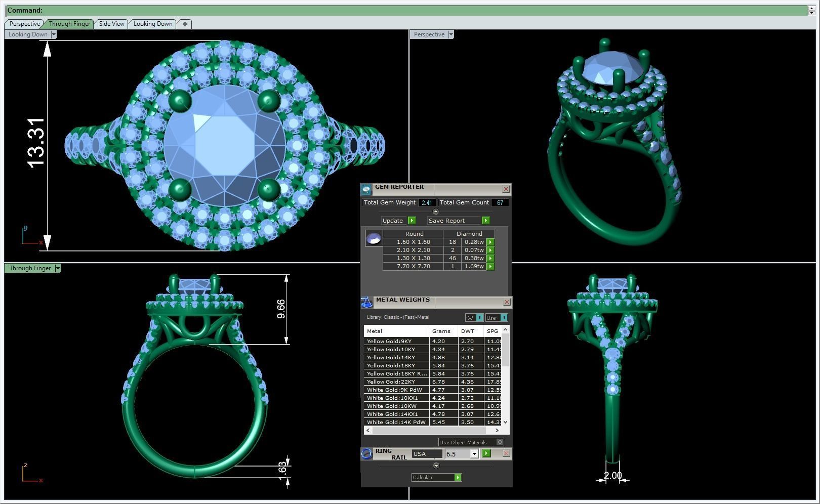Select the round gem thumbnail in Gem Reporter

pos(374,238)
